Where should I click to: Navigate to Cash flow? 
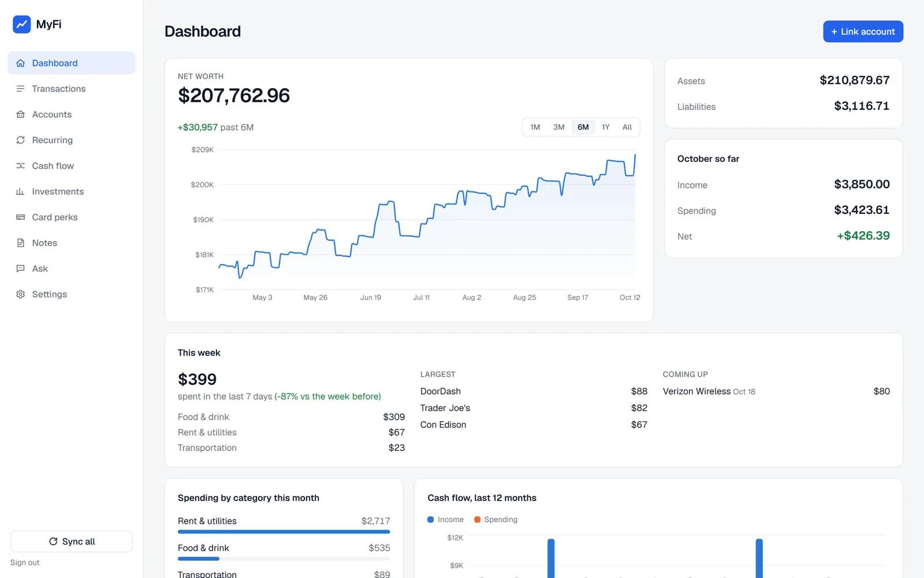(x=72, y=166)
